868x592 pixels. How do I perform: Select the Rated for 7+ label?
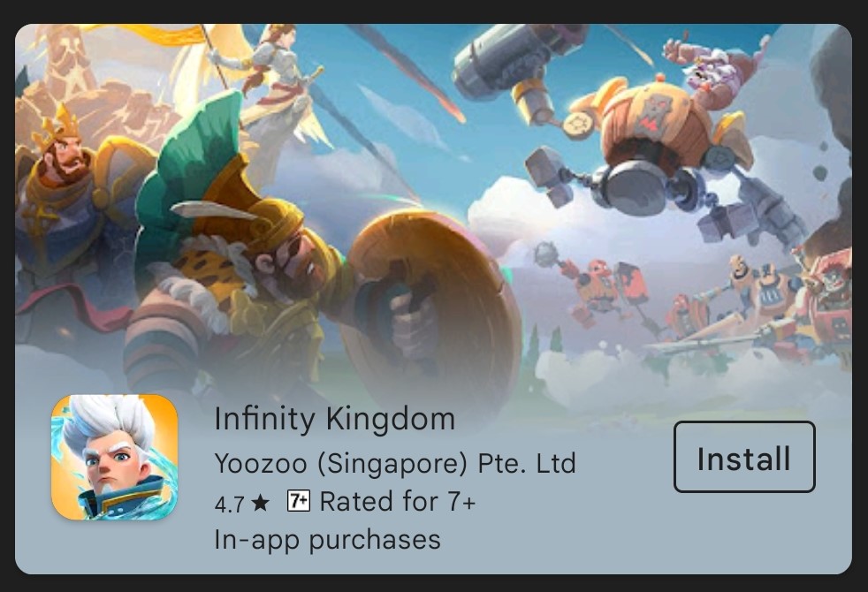398,501
